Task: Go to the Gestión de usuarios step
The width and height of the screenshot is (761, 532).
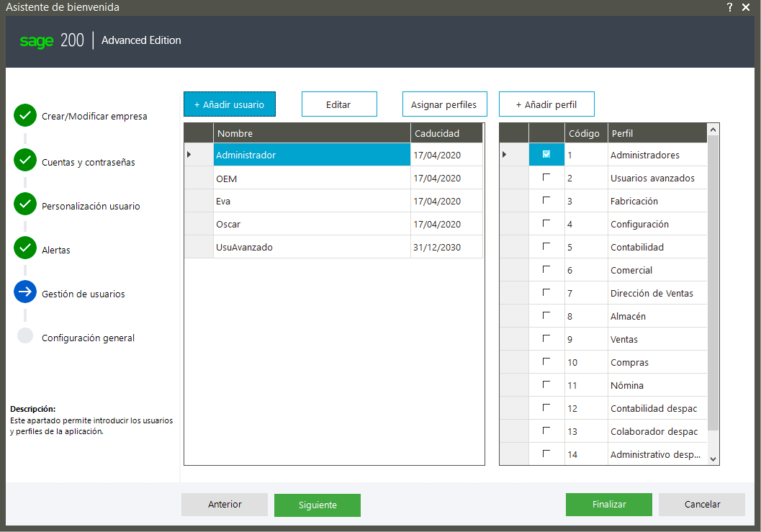Action: [83, 294]
